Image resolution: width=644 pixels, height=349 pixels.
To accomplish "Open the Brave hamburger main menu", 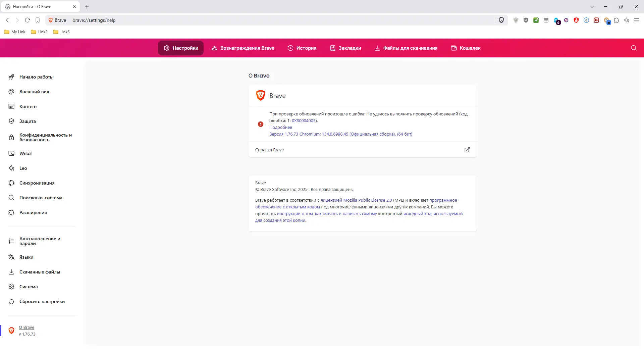I will [637, 20].
